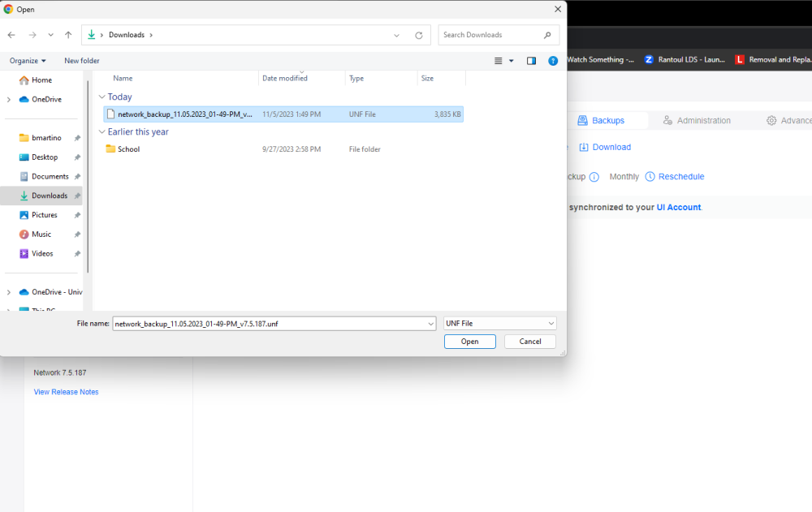Click the Reschedule link
The image size is (812, 512).
point(674,177)
